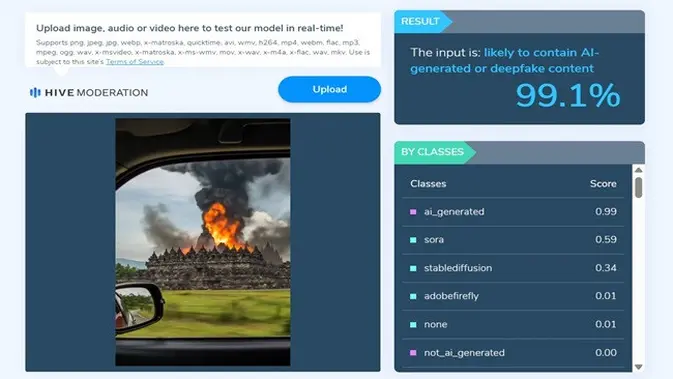Click the 99.1% result score
Image resolution: width=673 pixels, height=379 pixels.
coord(568,95)
